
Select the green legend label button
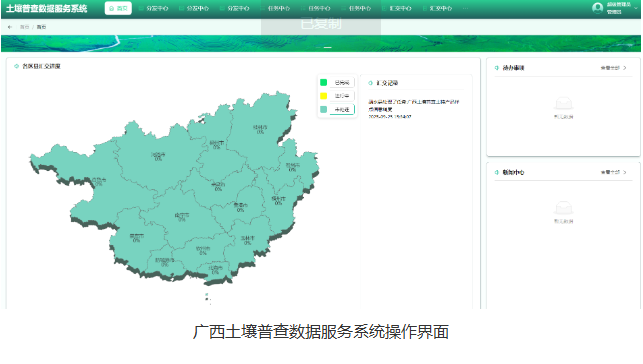[x=342, y=82]
